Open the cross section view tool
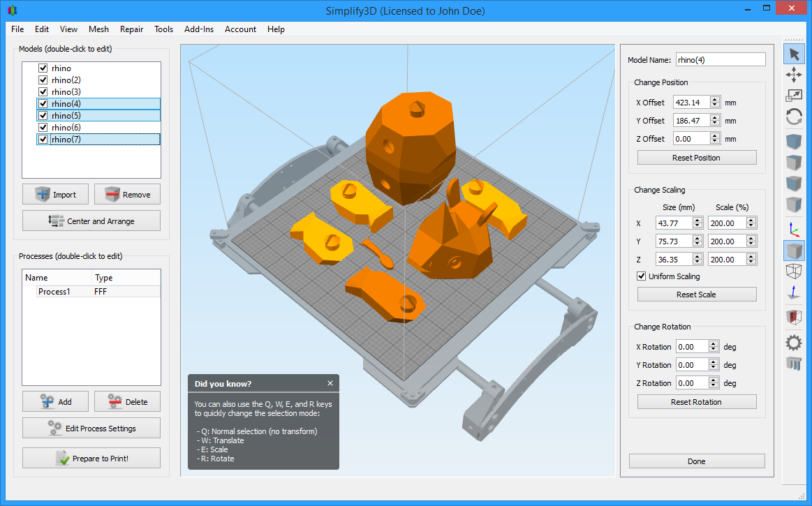Viewport: 812px width, 506px height. pyautogui.click(x=794, y=318)
